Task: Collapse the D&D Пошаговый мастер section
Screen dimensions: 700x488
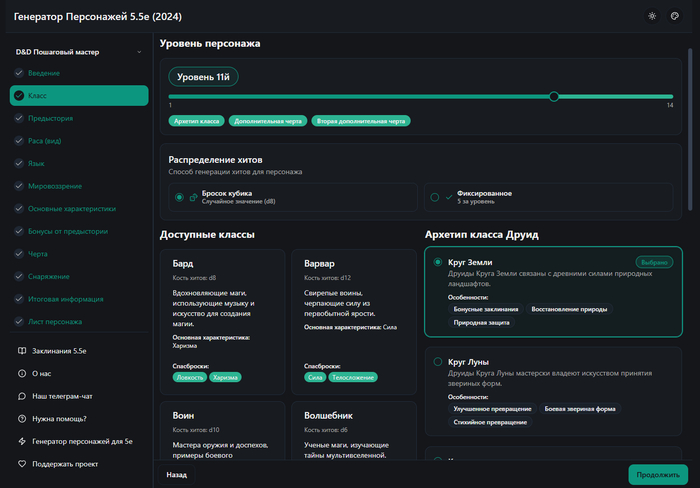Action: tap(137, 51)
